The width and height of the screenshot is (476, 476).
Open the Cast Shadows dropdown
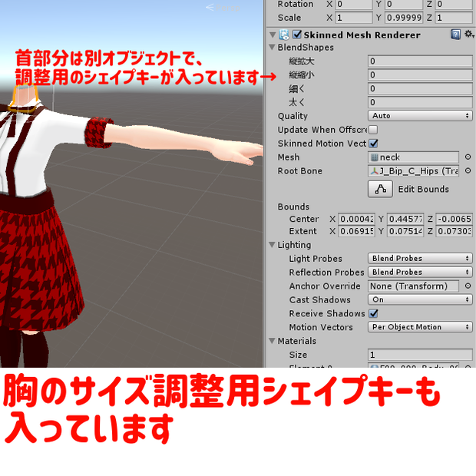click(x=420, y=299)
